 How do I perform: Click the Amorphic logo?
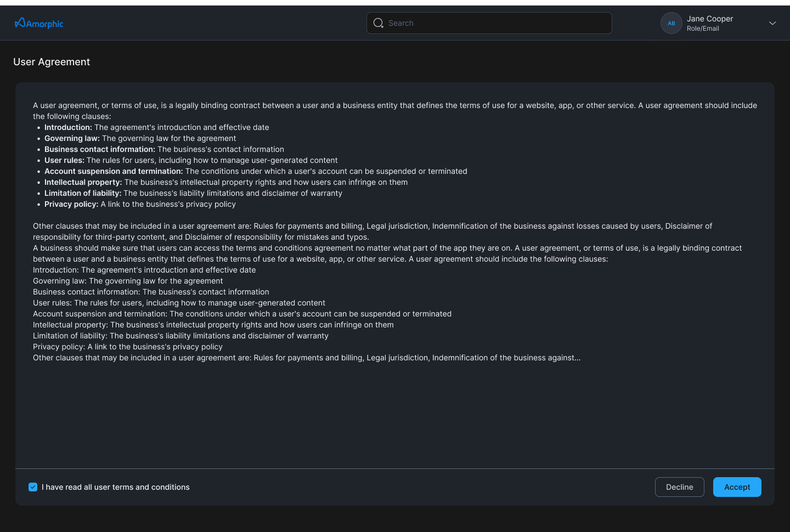tap(39, 23)
